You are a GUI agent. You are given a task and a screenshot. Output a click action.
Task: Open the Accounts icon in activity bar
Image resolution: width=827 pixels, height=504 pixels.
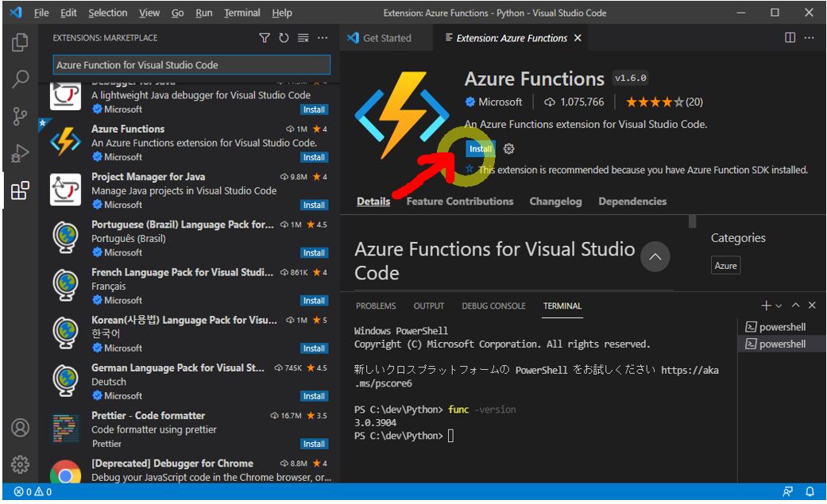click(20, 428)
